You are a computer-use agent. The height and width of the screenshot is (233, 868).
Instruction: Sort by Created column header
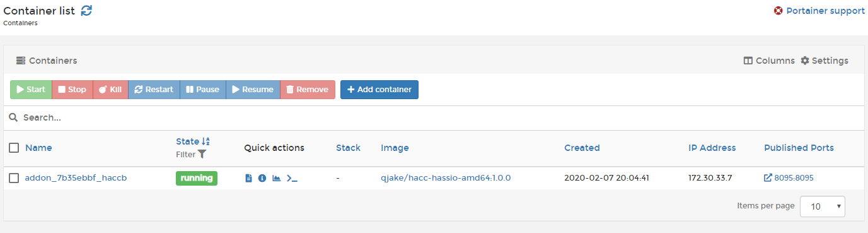pyautogui.click(x=582, y=148)
